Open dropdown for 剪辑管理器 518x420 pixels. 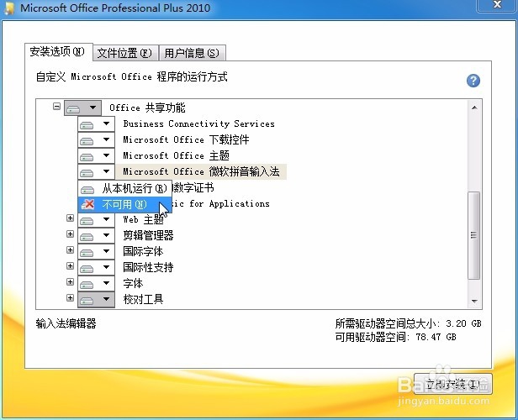coord(96,235)
